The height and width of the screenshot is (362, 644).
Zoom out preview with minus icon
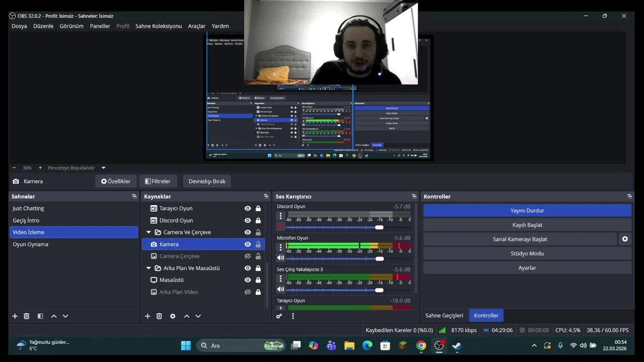(x=14, y=168)
